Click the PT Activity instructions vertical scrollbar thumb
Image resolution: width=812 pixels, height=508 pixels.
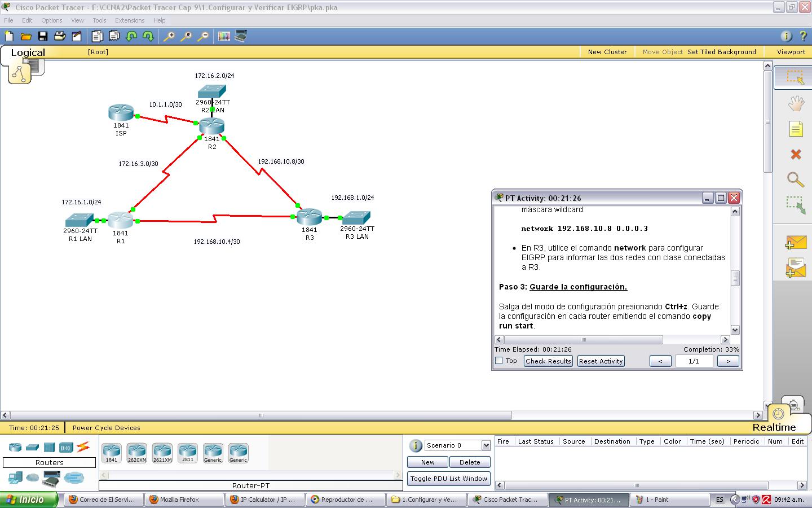click(735, 278)
